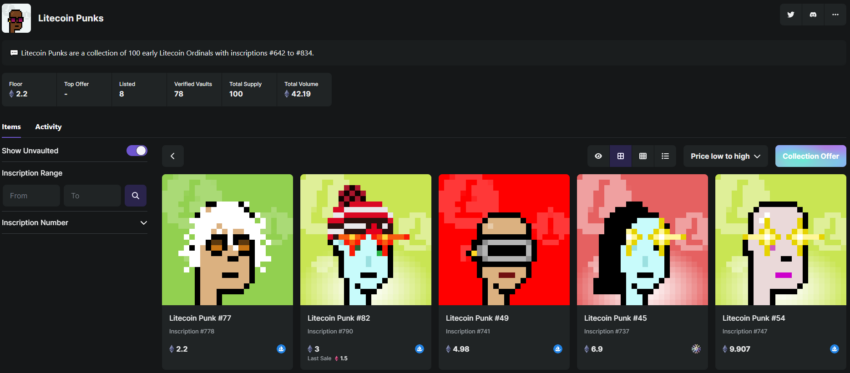Open the Litecoin Punk #49 thumbnail
This screenshot has height=373, width=850.
point(504,240)
